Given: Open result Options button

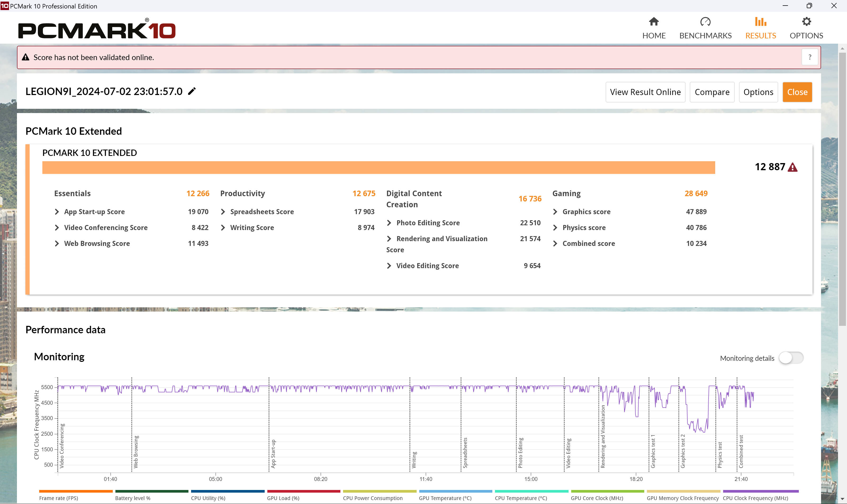Looking at the screenshot, I should [758, 92].
